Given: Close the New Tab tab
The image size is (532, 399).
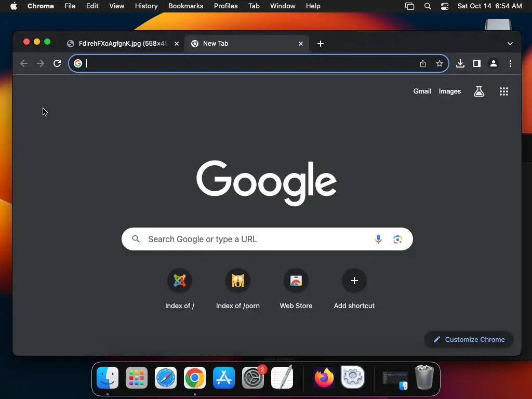Looking at the screenshot, I should 301,44.
